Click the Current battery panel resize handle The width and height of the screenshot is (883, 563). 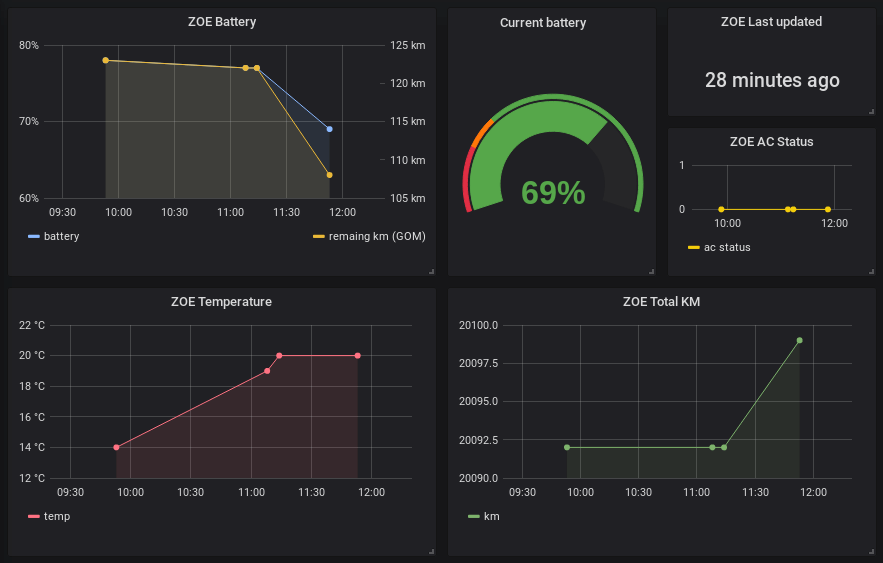pos(652,271)
